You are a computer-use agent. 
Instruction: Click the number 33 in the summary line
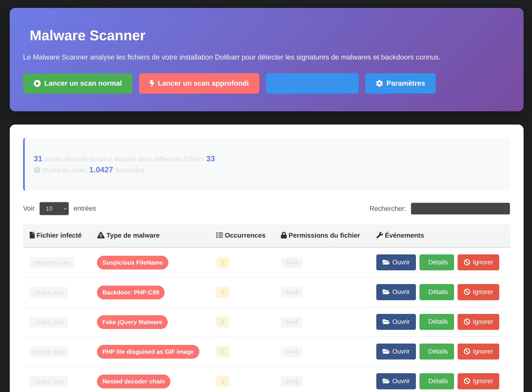click(x=210, y=159)
